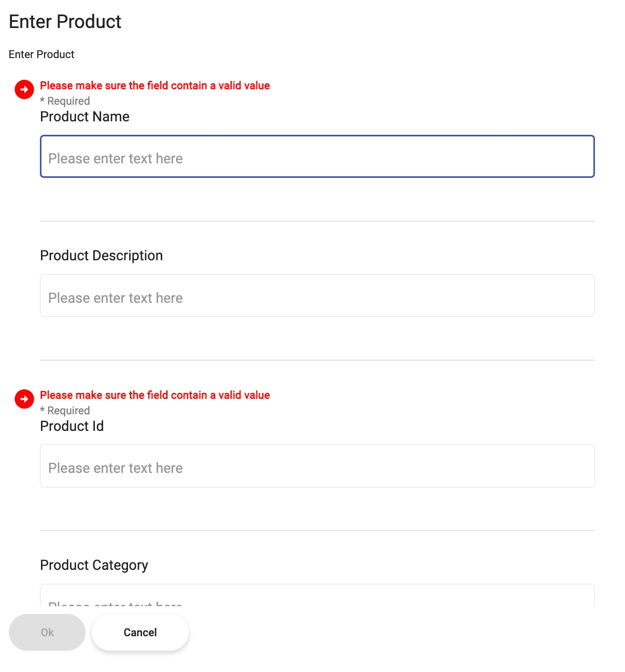Click the Product Category label
This screenshot has height=672, width=625.
point(94,565)
